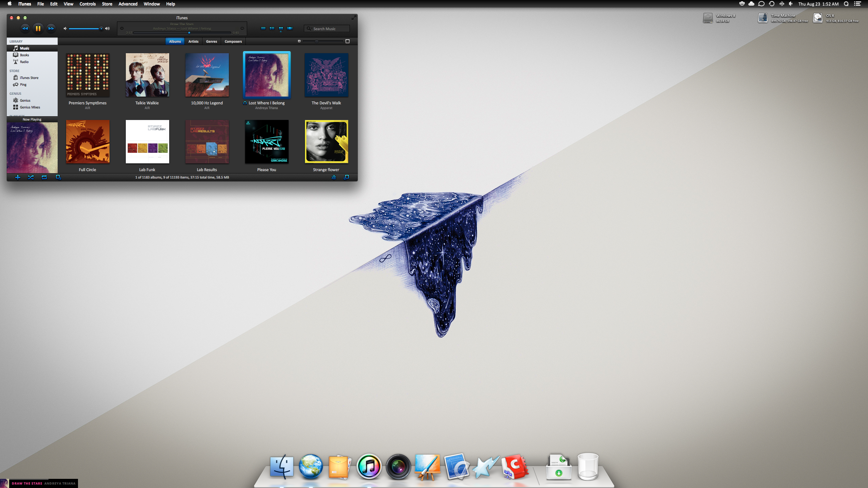Click the Now Playing artwork header
This screenshot has width=868, height=488.
pos(32,119)
